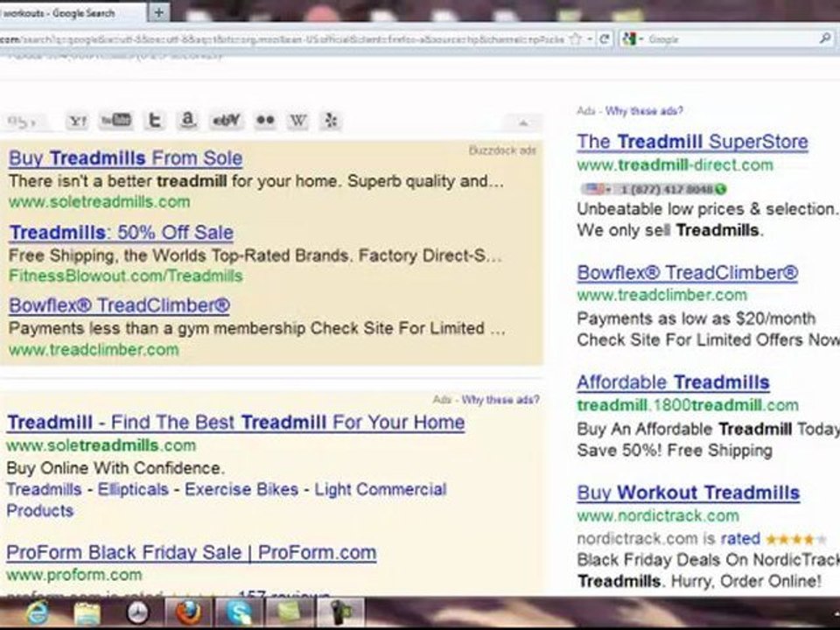The width and height of the screenshot is (840, 630).
Task: Open eBay results from Buzzdock toolbar
Action: pos(226,121)
